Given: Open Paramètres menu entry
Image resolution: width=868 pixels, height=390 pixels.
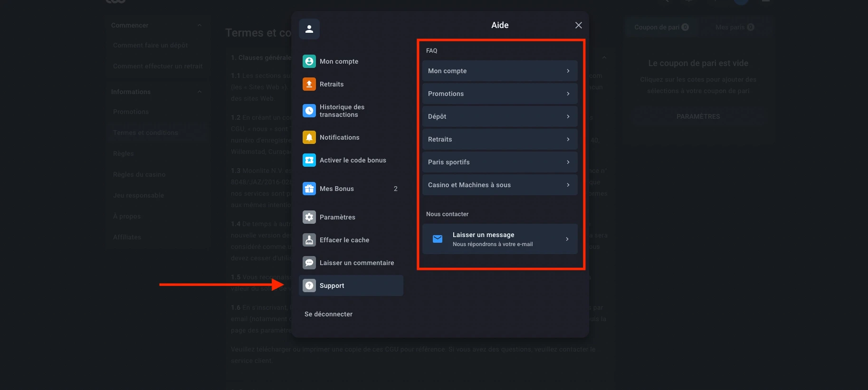Looking at the screenshot, I should (351, 217).
